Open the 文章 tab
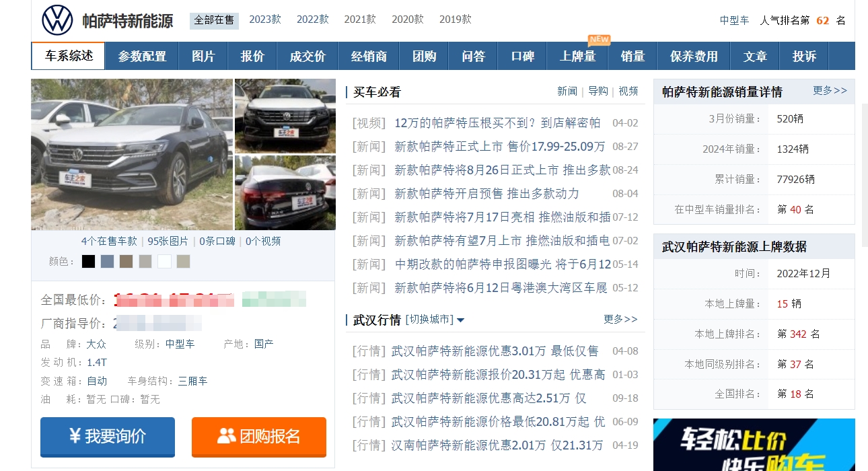 coord(755,57)
